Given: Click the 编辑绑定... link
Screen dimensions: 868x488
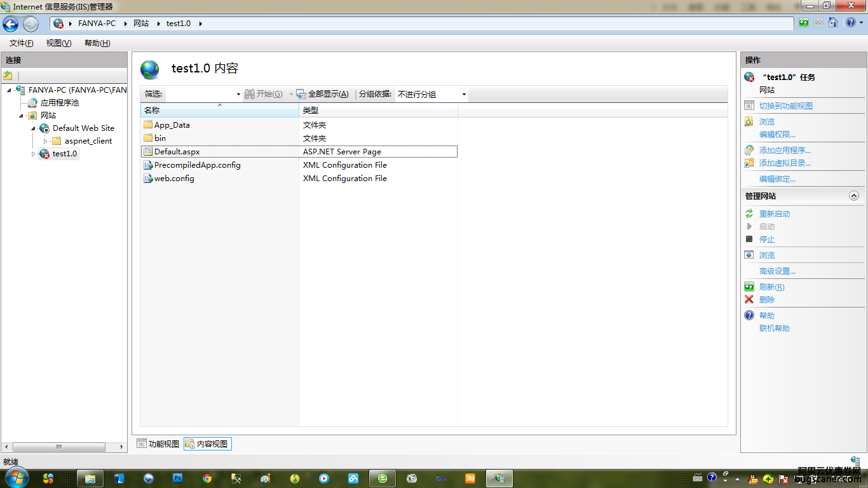Looking at the screenshot, I should pyautogui.click(x=777, y=179).
